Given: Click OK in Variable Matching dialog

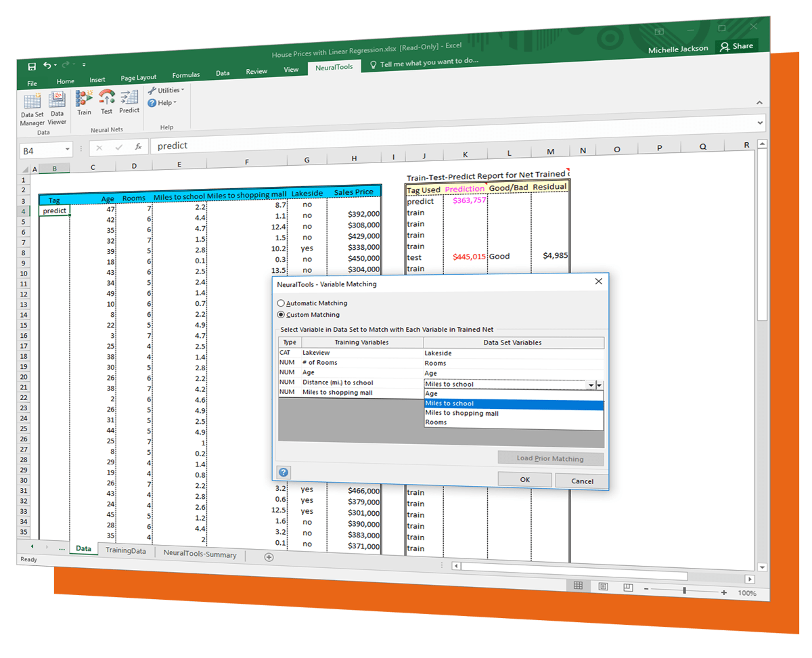Looking at the screenshot, I should pos(524,479).
